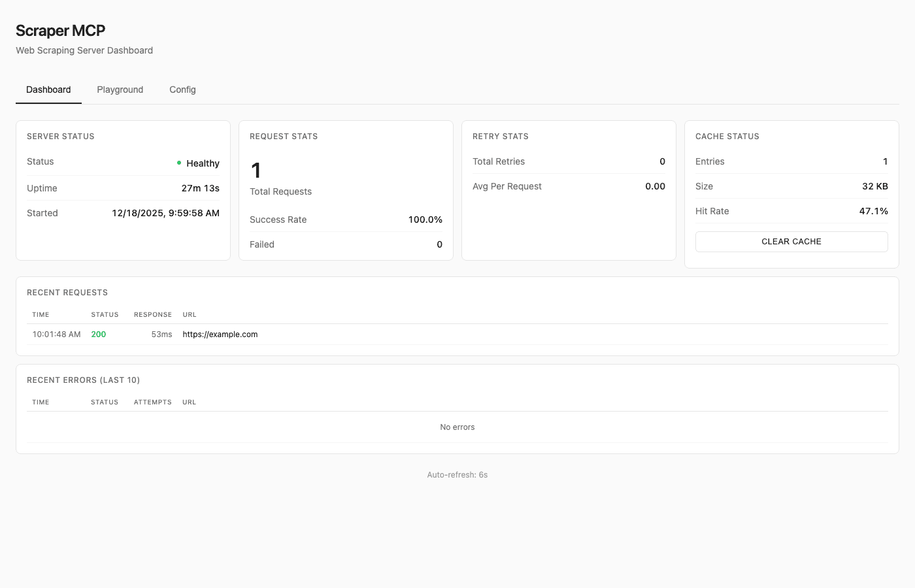Switch to the Playground tab
Screen dimensions: 915x588
pyautogui.click(x=120, y=90)
